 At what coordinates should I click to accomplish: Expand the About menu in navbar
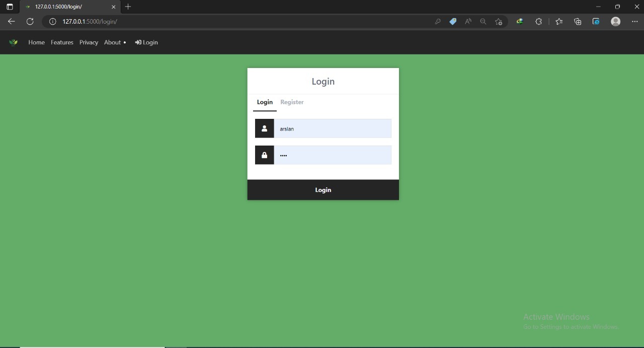[x=115, y=42]
